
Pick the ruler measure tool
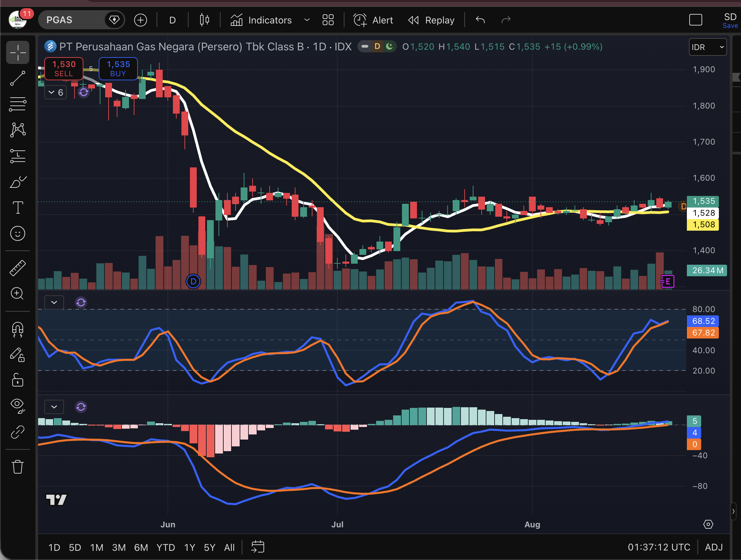[x=18, y=268]
